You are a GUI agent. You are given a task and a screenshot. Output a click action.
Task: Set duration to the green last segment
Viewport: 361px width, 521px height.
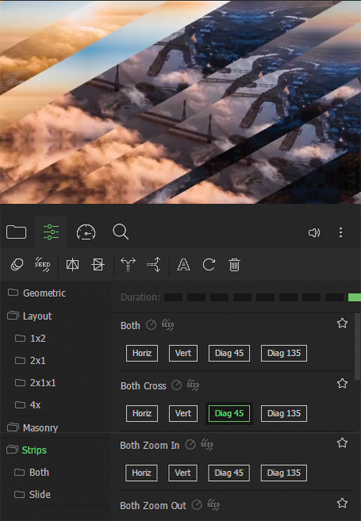coord(354,297)
